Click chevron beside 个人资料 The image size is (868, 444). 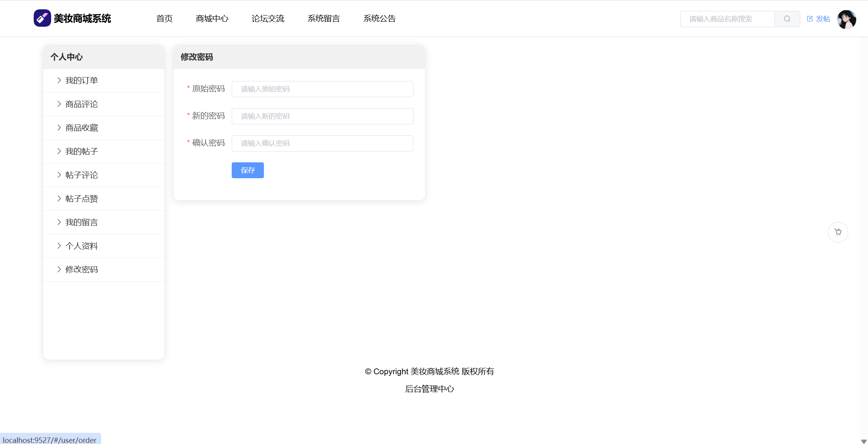tap(59, 246)
